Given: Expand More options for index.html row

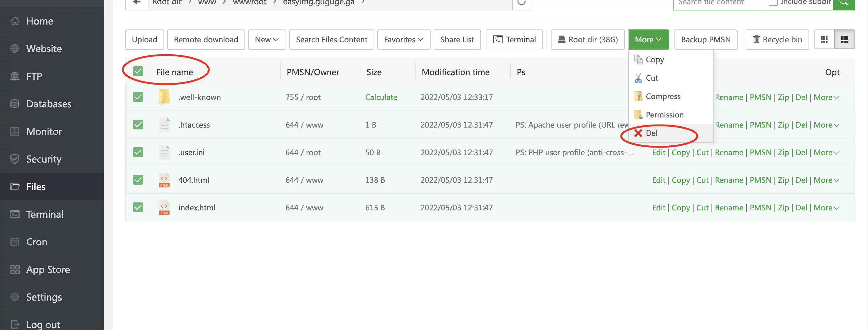Looking at the screenshot, I should (x=826, y=208).
